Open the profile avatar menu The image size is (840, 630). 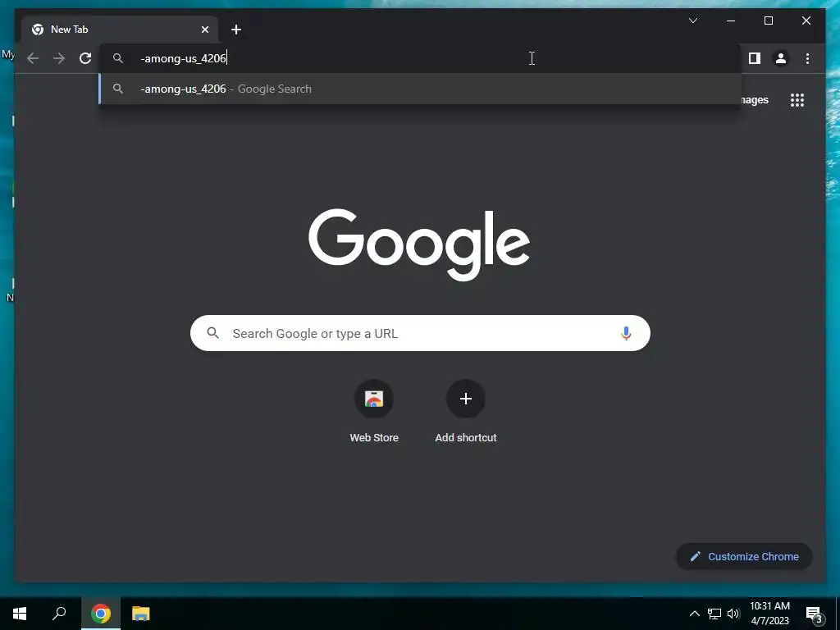coord(781,58)
